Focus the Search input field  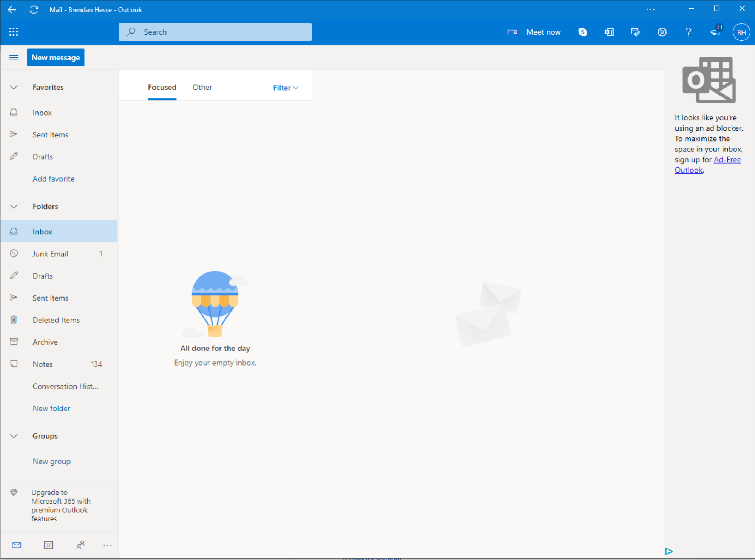click(215, 32)
